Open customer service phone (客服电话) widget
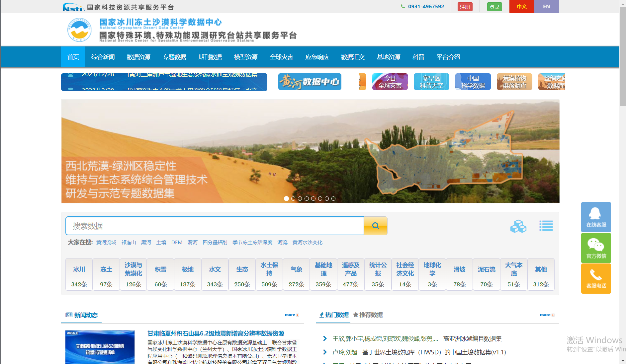Screen dimensions: 626x364 coord(596,279)
